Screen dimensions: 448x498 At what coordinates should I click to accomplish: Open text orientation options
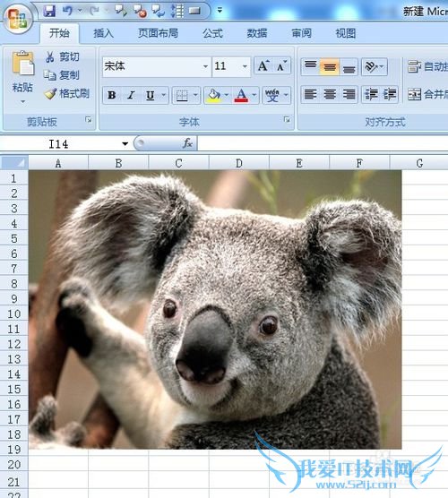tap(375, 66)
